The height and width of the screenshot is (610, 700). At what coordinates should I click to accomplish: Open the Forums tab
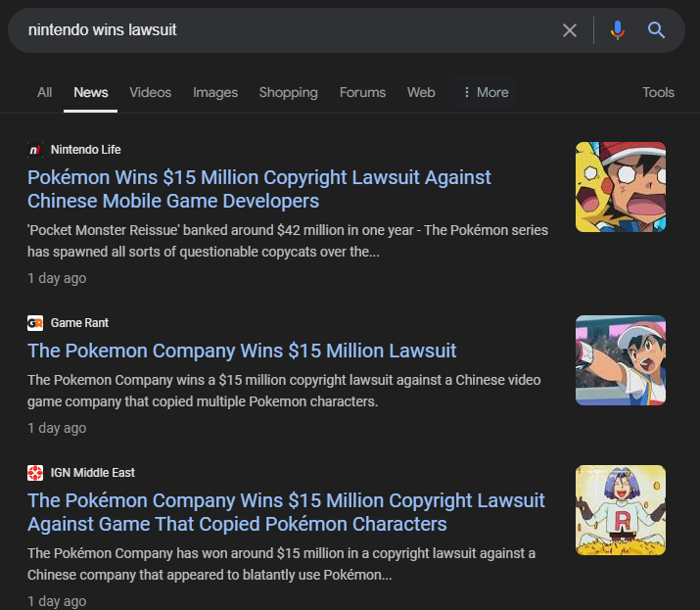(362, 92)
